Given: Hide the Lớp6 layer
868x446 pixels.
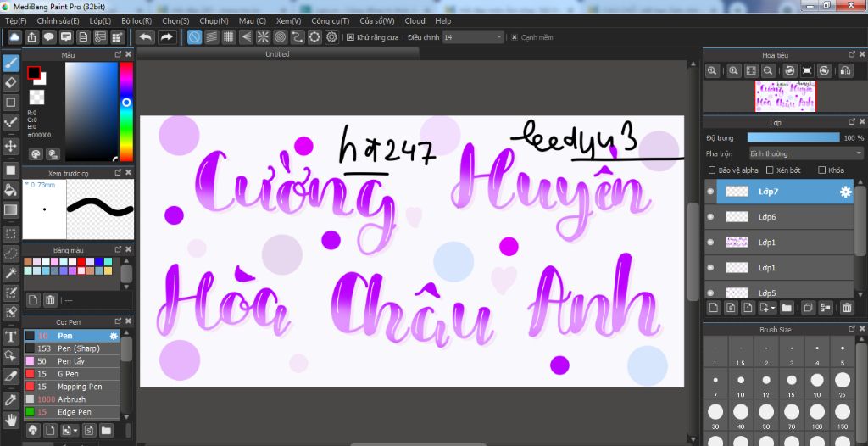Looking at the screenshot, I should coord(711,217).
